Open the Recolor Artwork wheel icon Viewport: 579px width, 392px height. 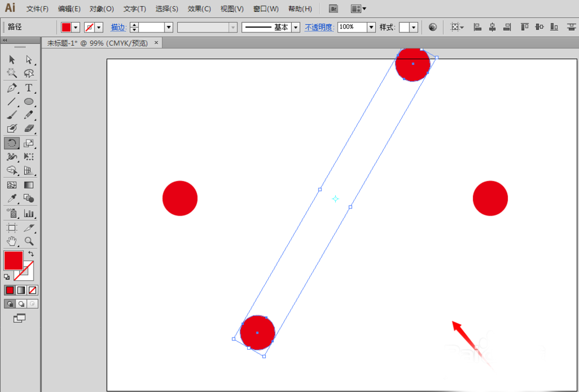click(x=433, y=27)
